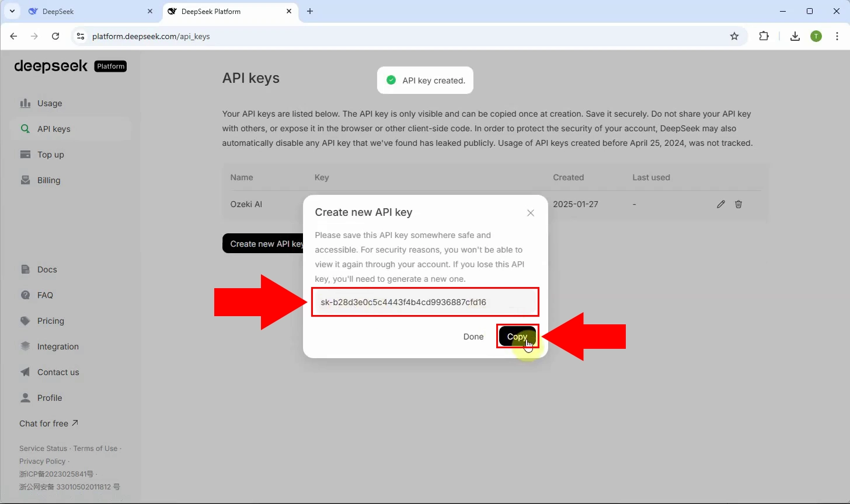Go to the Top up page
This screenshot has width=850, height=504.
(71, 155)
